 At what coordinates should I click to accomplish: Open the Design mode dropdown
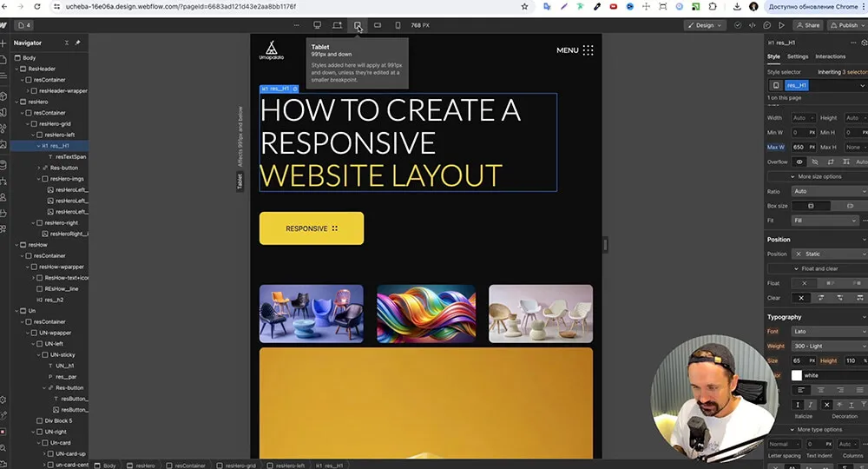pos(705,25)
